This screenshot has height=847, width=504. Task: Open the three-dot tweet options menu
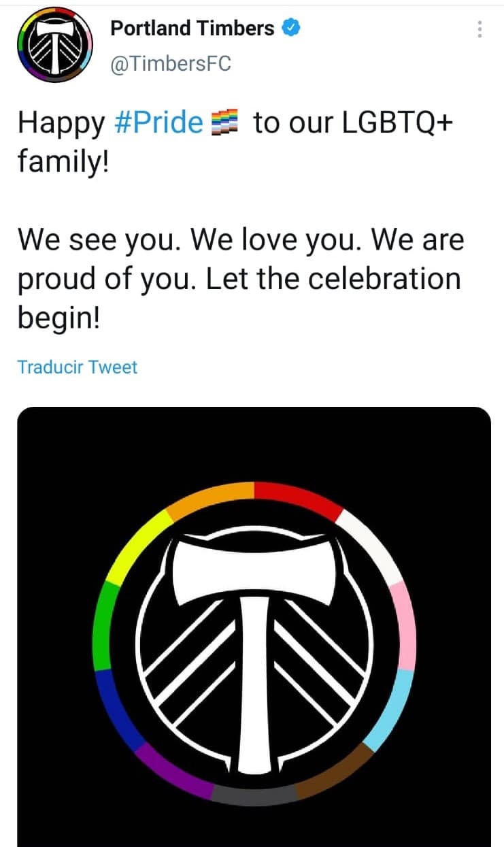[x=480, y=29]
